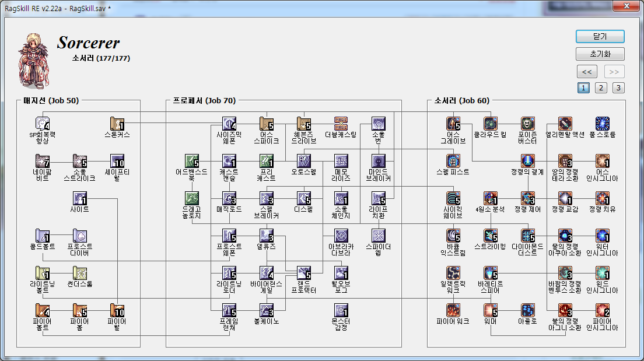
Task: Click the 소울 스트라이크 skill icon
Action: point(80,161)
